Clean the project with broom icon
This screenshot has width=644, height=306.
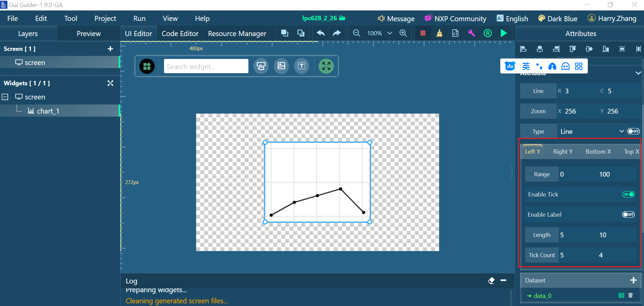coord(439,33)
